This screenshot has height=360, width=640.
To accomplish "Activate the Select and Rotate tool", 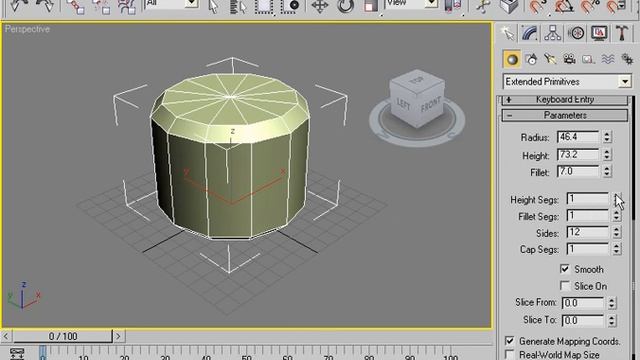I will coord(345,7).
